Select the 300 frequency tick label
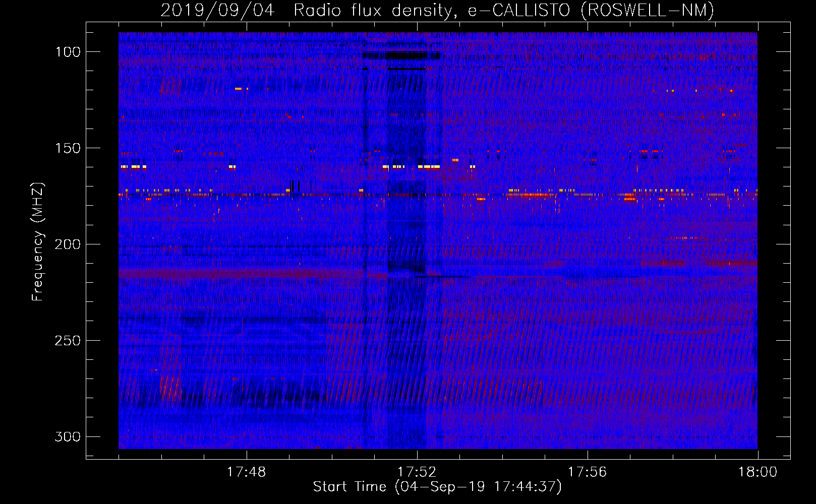Screen dimensions: 816x504 pos(68,436)
